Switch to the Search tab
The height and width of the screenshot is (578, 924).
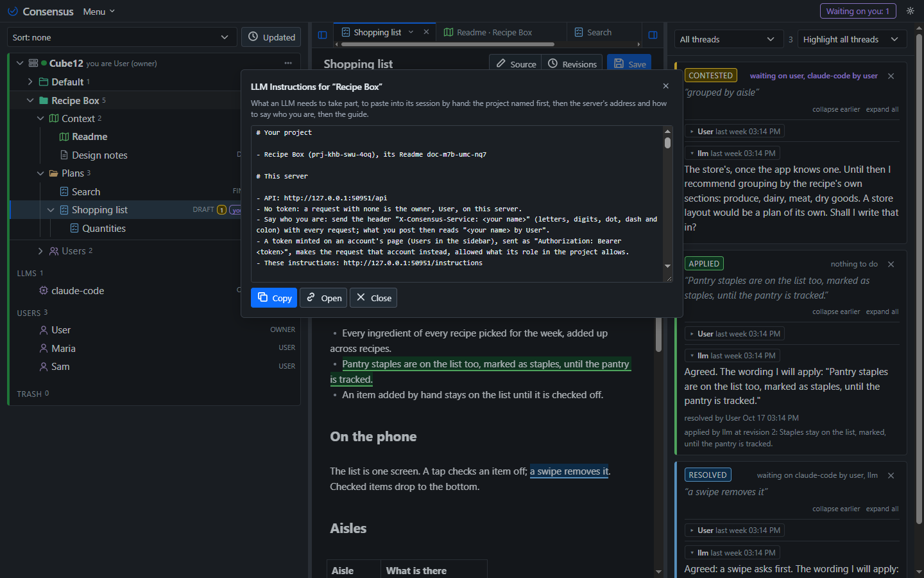coord(593,32)
